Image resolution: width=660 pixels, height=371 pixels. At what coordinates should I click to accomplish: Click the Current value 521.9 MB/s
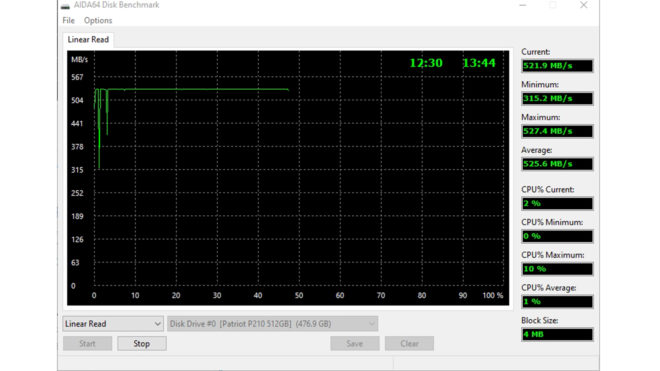tap(557, 66)
